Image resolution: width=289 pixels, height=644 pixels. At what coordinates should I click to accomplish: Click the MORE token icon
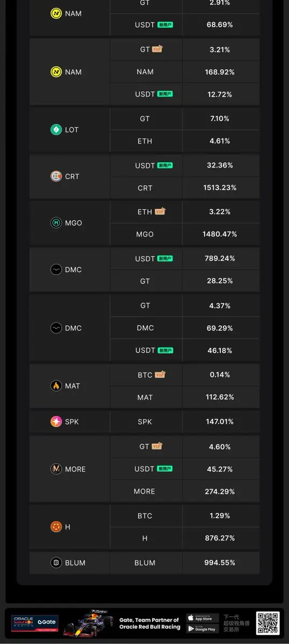[56, 469]
